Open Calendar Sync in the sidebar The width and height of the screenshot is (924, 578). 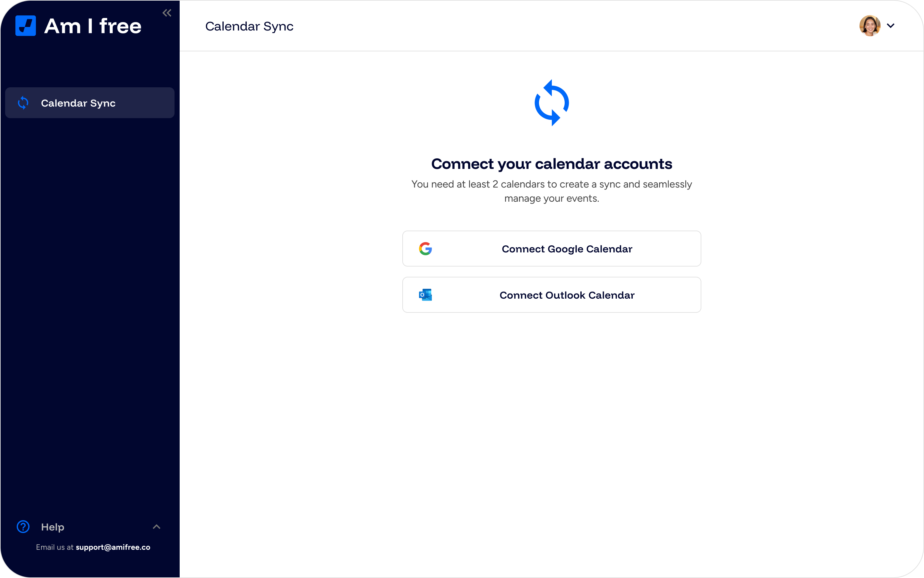point(90,103)
